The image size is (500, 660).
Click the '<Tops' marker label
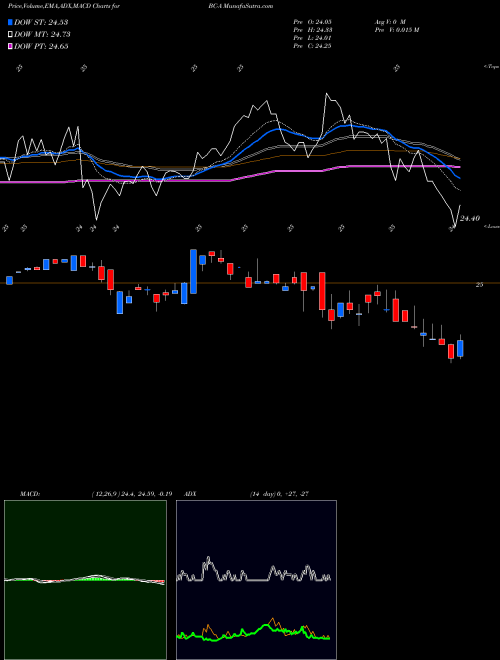pyautogui.click(x=491, y=67)
